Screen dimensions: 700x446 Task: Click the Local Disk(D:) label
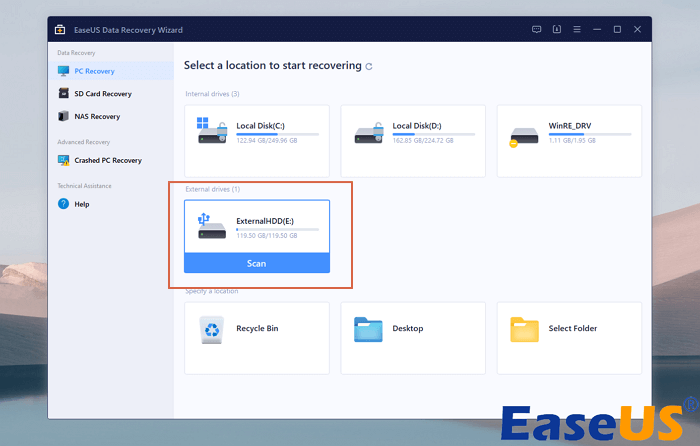coord(417,126)
